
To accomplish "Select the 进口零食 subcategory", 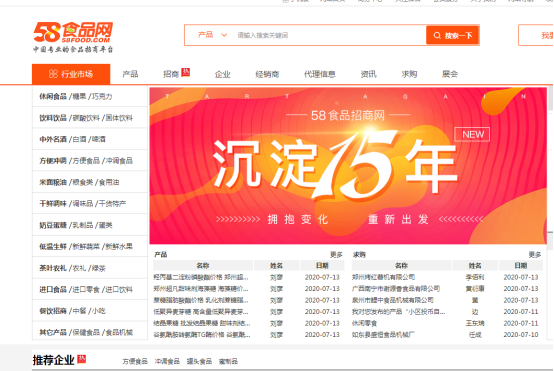I will tap(86, 290).
